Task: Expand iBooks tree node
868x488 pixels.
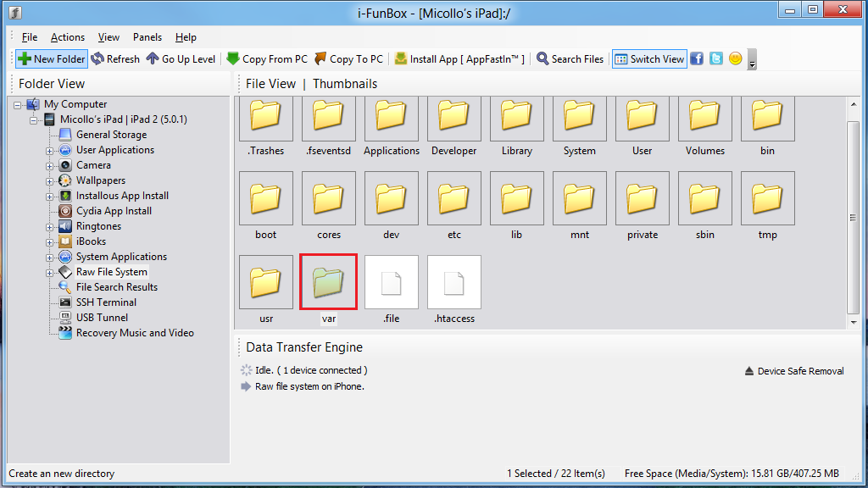Action: coord(49,242)
